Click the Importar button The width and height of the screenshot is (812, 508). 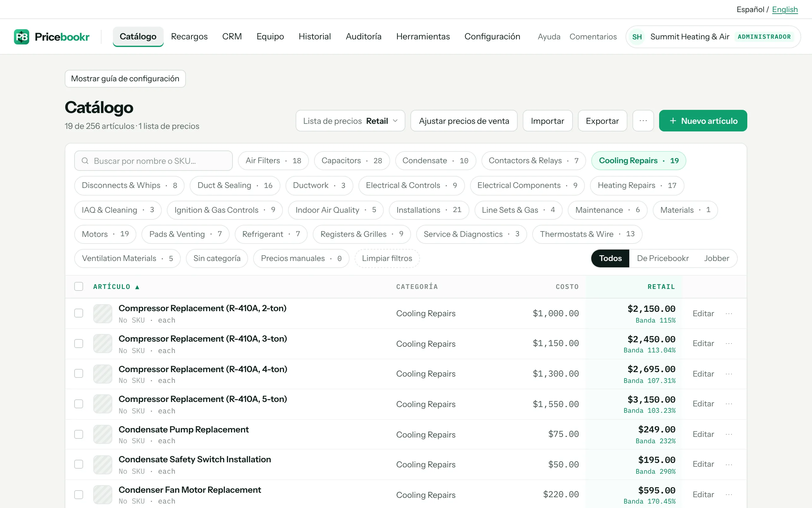[547, 121]
